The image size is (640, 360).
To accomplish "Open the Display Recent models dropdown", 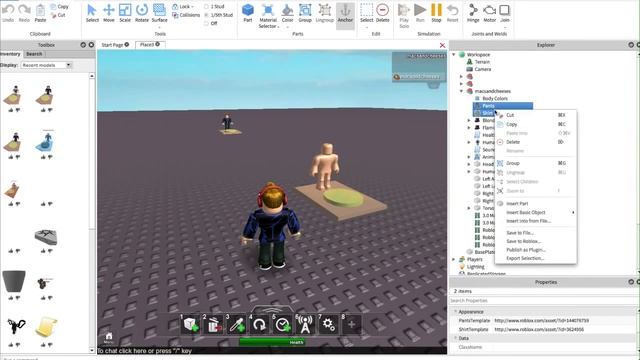I will click(x=46, y=65).
